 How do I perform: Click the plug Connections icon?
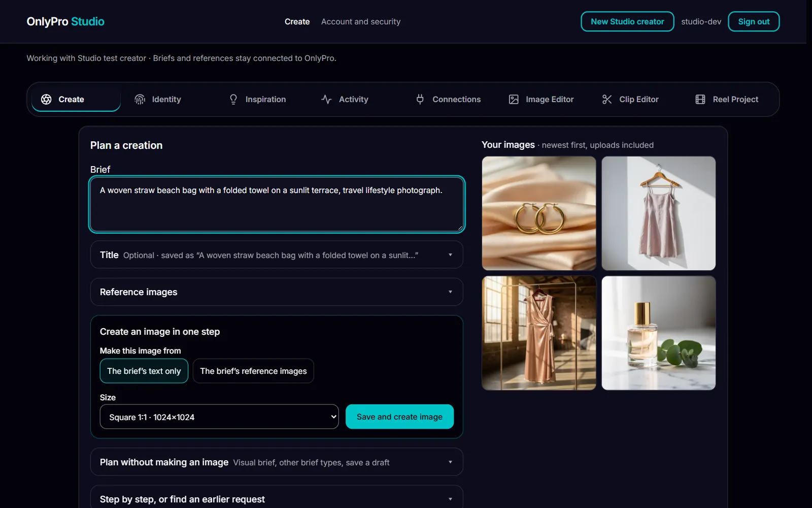click(420, 100)
